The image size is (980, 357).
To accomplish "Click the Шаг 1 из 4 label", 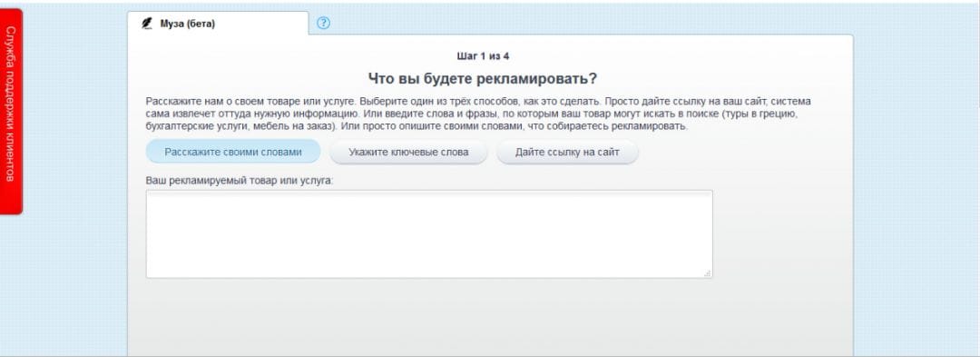I will pyautogui.click(x=483, y=56).
